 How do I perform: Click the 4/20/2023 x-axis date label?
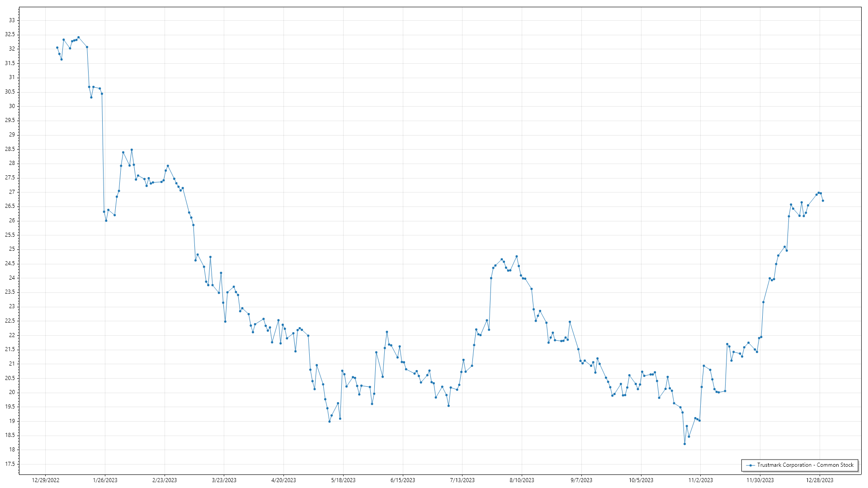[283, 480]
